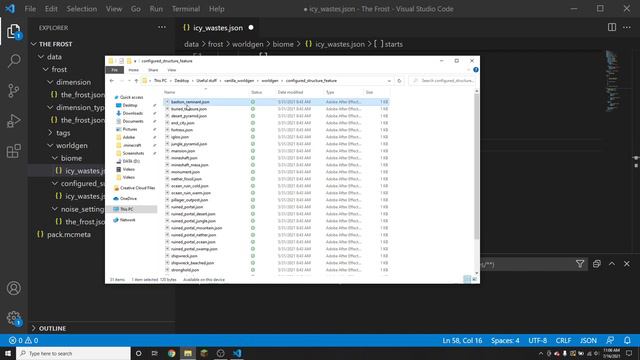Click the Ln 58, Col 16 status bar item

(x=462, y=340)
